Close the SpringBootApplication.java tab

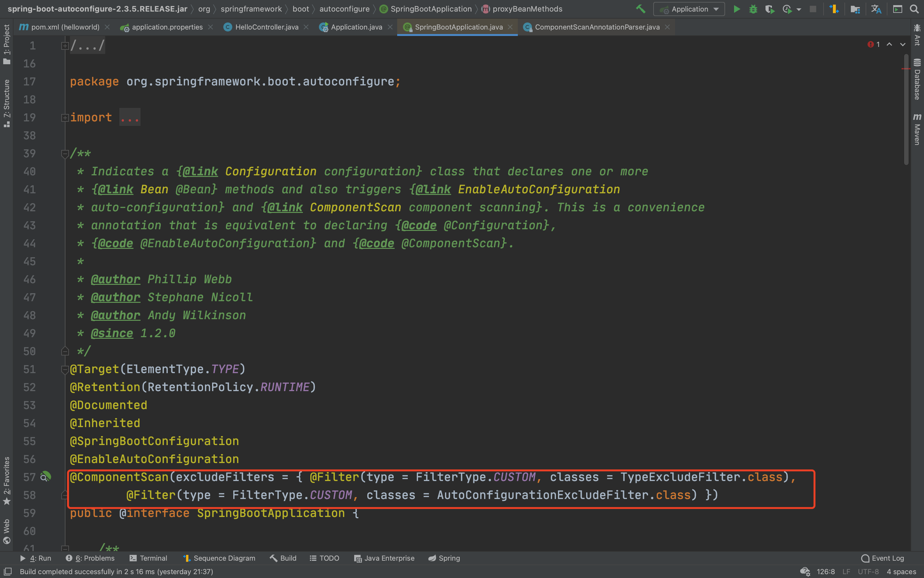[x=510, y=27]
